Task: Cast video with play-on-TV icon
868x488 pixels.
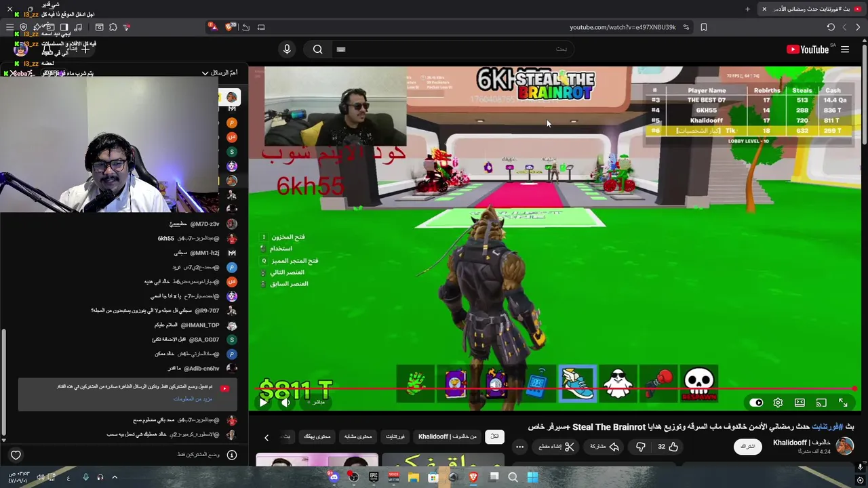Action: (x=821, y=403)
